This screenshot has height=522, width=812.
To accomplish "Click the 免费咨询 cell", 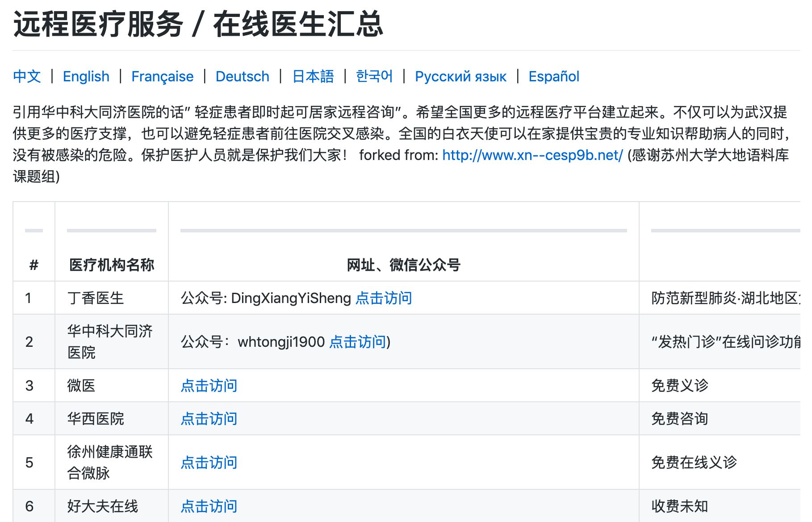I will click(720, 419).
